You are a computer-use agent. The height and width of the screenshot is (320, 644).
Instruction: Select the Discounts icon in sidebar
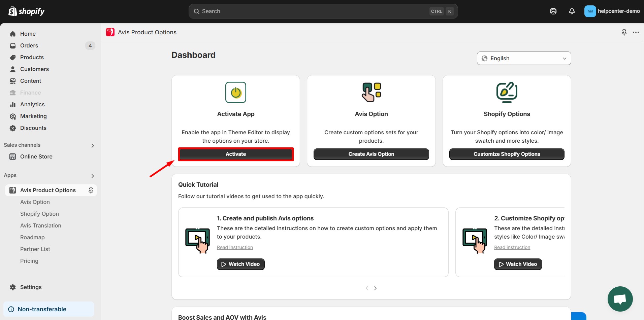point(12,128)
